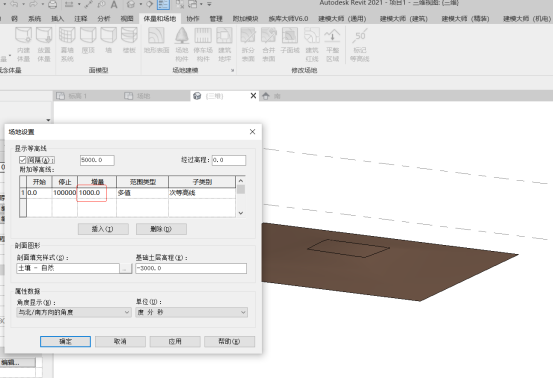Click the browse '...' button for section fill pattern
Screen dimensions: 553x379
coord(125,268)
